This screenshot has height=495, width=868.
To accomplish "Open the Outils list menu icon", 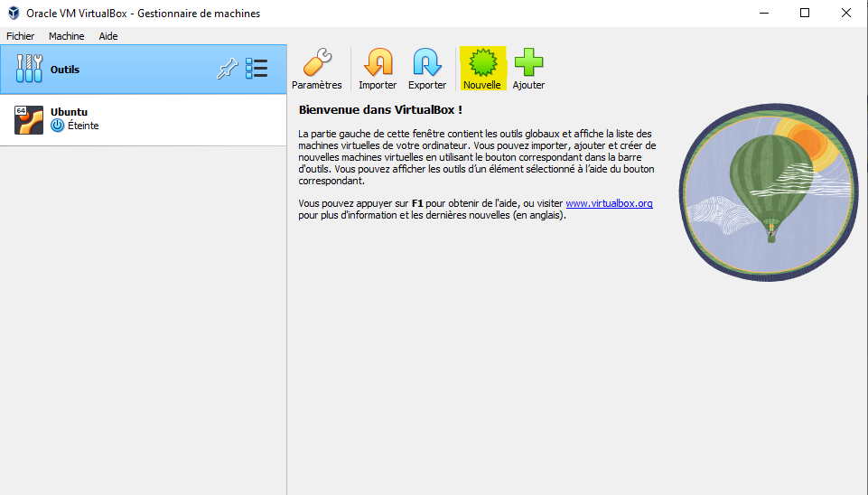I will point(257,70).
